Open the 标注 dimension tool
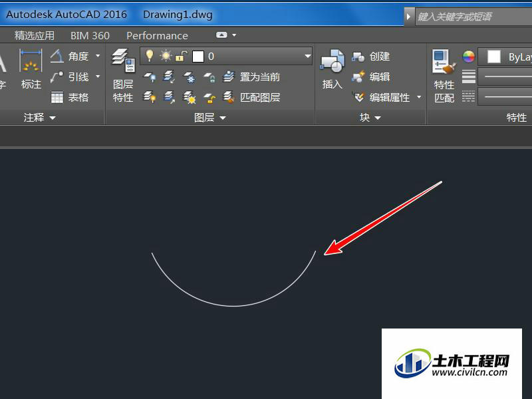 (x=31, y=69)
